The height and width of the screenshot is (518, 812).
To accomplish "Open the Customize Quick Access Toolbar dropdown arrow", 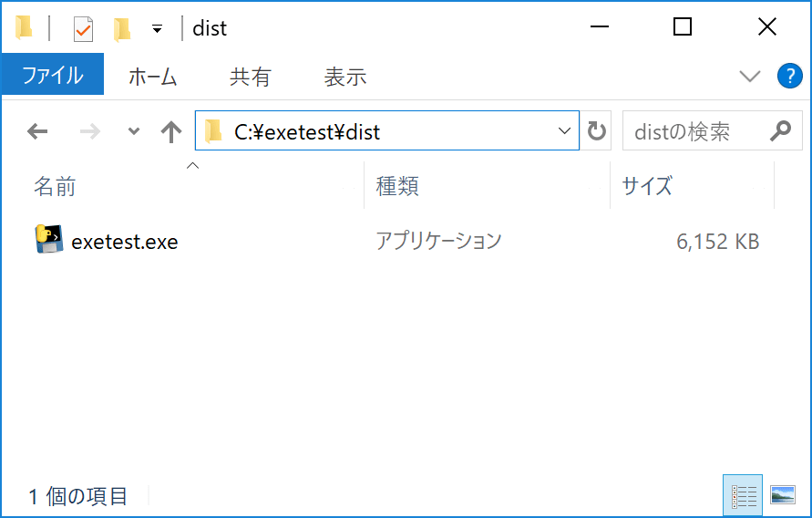I will click(x=157, y=29).
